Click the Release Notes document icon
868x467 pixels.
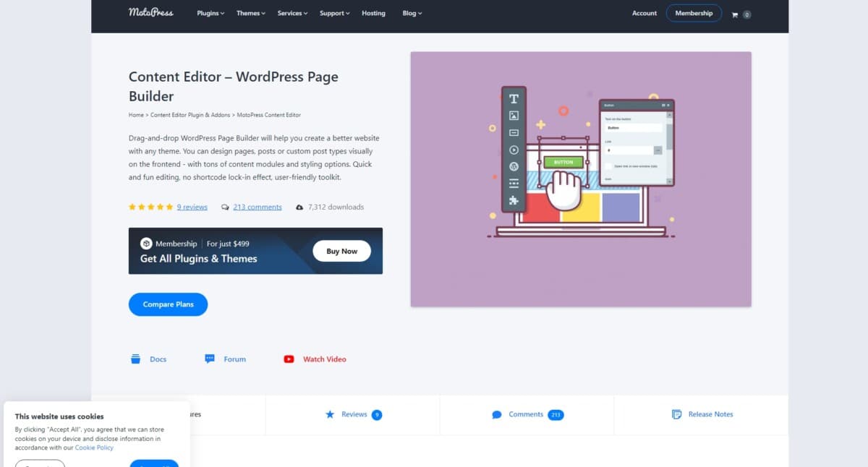pos(676,414)
